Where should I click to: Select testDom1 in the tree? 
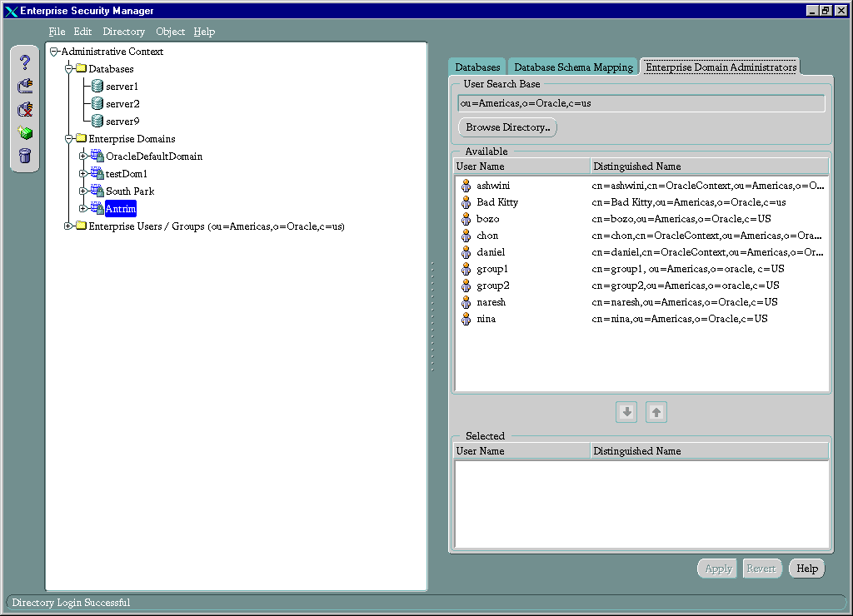(x=126, y=174)
